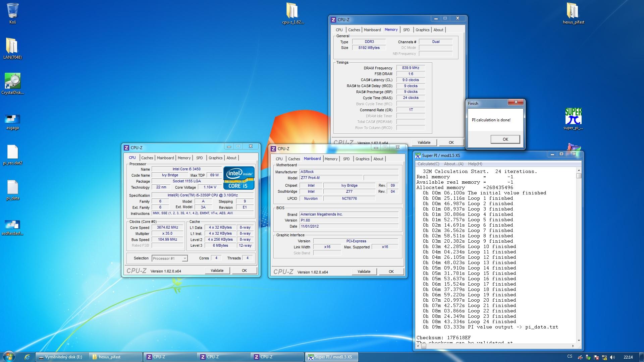This screenshot has height=362, width=644.
Task: Click the volume speaker tray icon
Action: [612, 357]
